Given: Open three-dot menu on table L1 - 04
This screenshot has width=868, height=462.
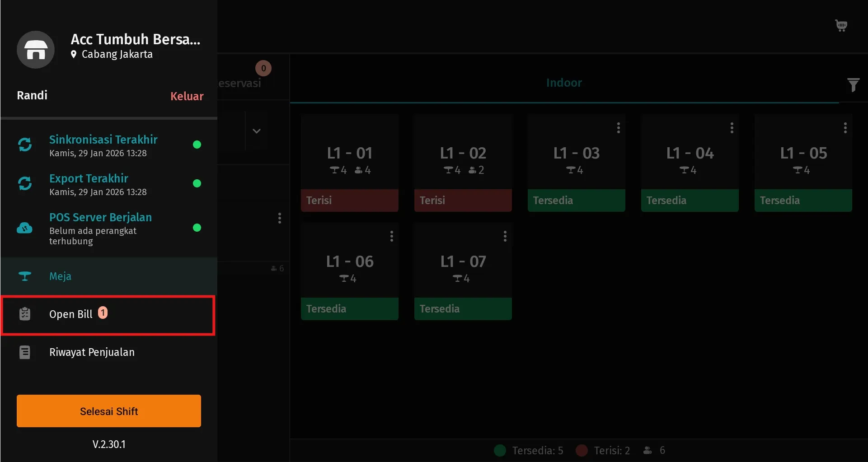Looking at the screenshot, I should point(732,128).
